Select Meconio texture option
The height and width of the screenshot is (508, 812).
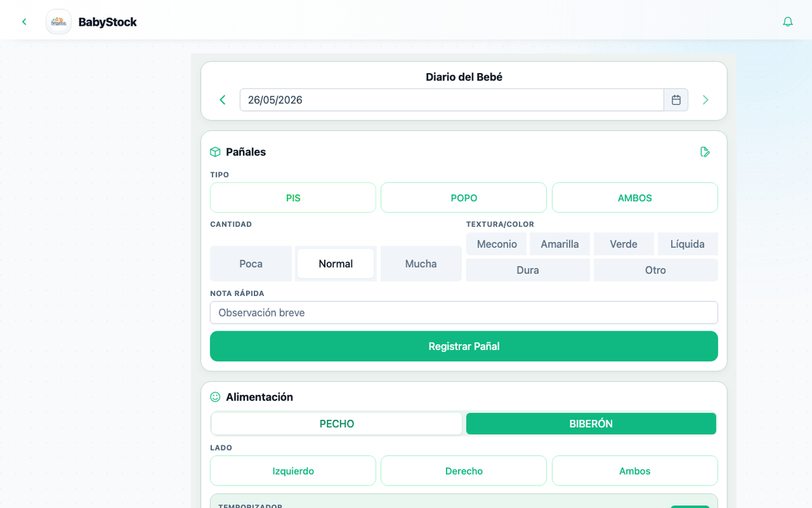pos(497,244)
